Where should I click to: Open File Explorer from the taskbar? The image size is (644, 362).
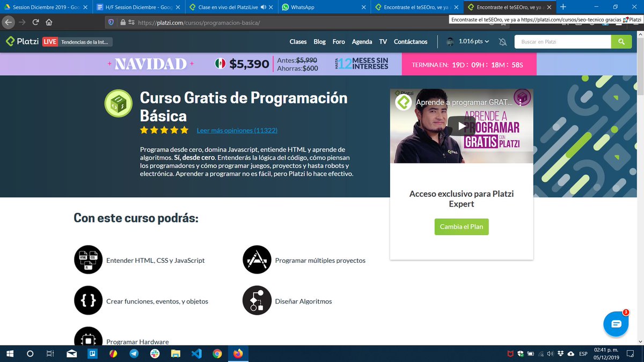pos(175,353)
